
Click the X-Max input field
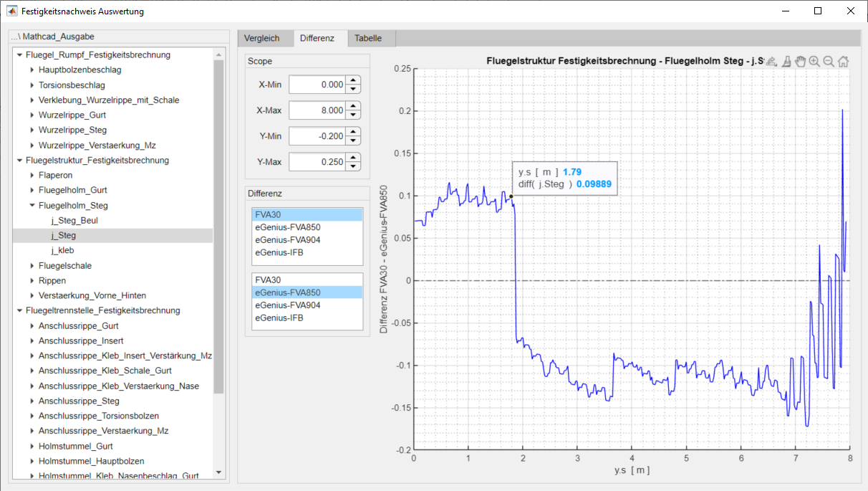[x=317, y=110]
